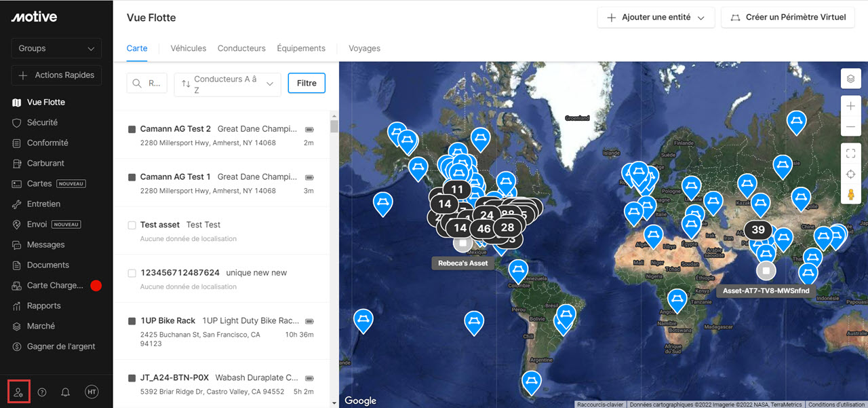868x408 pixels.
Task: Click the Raccourcis-clavier map link
Action: tap(600, 405)
